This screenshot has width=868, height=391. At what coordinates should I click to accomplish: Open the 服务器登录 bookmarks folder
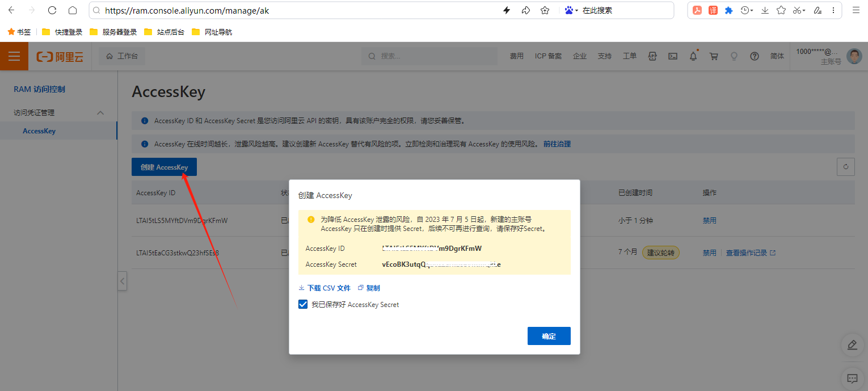point(113,32)
